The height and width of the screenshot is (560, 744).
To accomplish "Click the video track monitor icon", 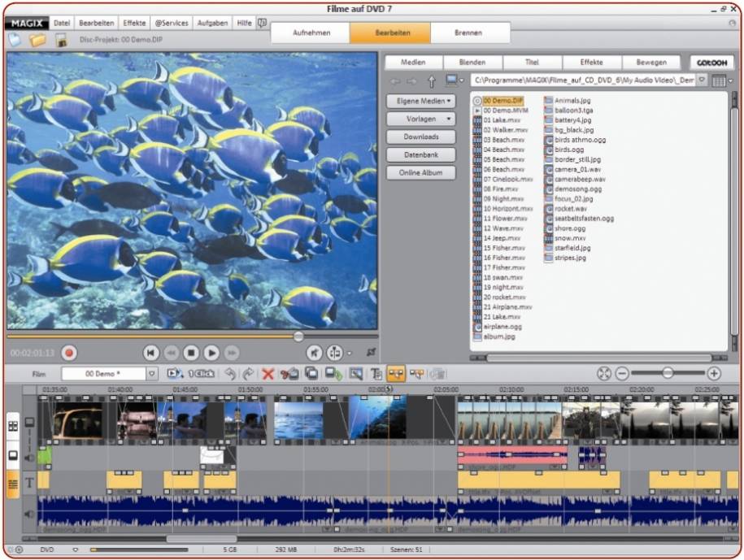I will 29,422.
